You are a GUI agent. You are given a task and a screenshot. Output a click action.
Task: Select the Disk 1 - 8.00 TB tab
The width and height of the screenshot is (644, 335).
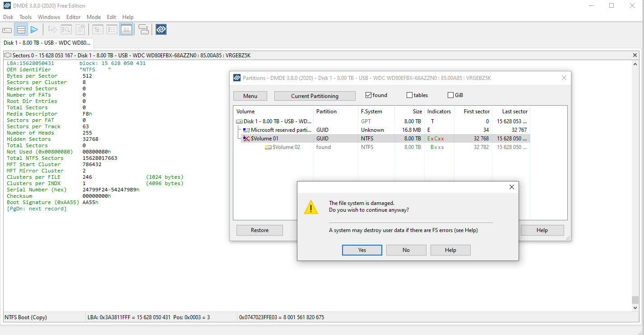[47, 43]
